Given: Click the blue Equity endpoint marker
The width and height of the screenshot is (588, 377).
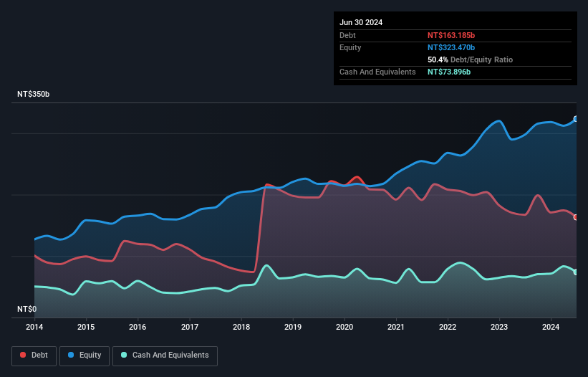Looking at the screenshot, I should click(576, 119).
